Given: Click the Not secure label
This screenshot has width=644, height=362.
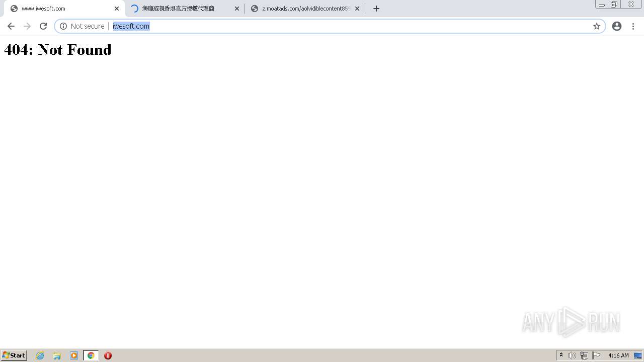Looking at the screenshot, I should 88,26.
